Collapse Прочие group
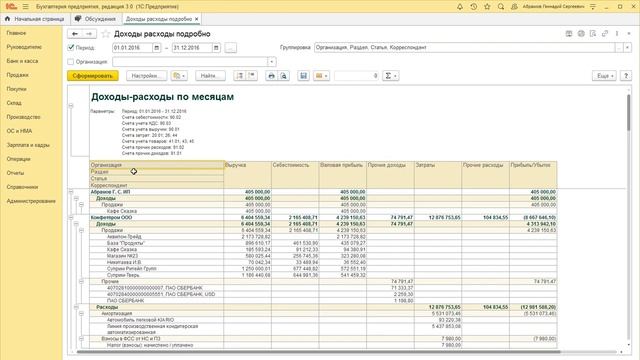The height and width of the screenshot is (360, 640). 81,282
